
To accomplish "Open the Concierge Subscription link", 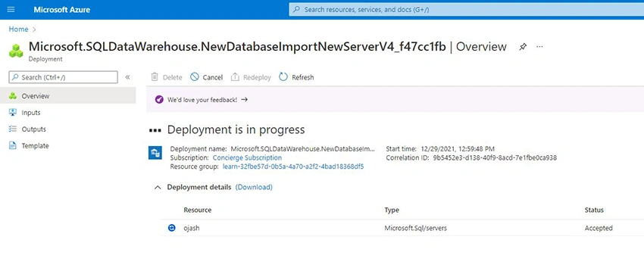I will pos(247,157).
